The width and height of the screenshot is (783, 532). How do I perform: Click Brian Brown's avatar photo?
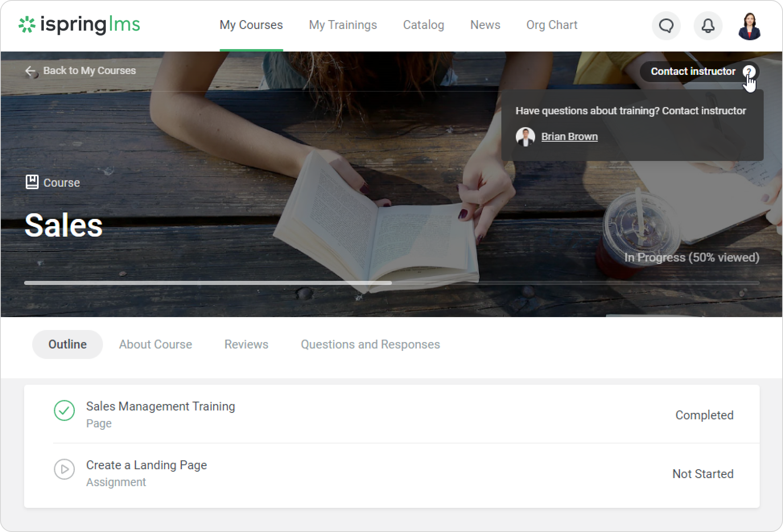(x=525, y=137)
